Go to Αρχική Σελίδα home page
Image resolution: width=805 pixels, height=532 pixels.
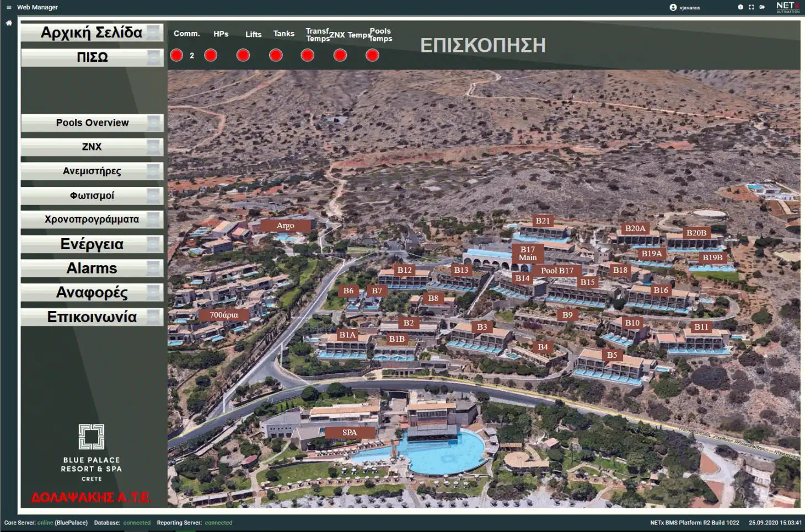tap(92, 33)
